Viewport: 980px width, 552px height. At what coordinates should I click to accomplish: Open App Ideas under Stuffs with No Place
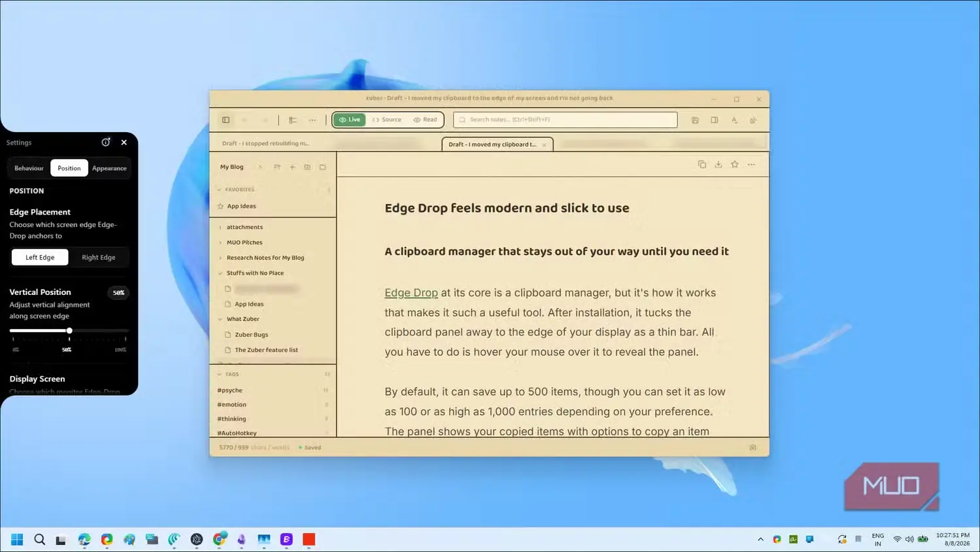click(x=249, y=304)
